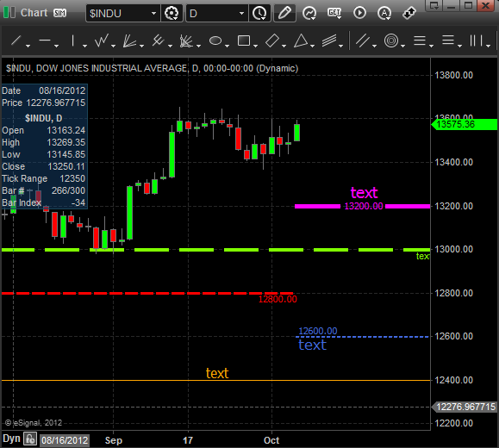499x448 pixels.
Task: Toggle the SIM mode indicator
Action: tap(59, 13)
